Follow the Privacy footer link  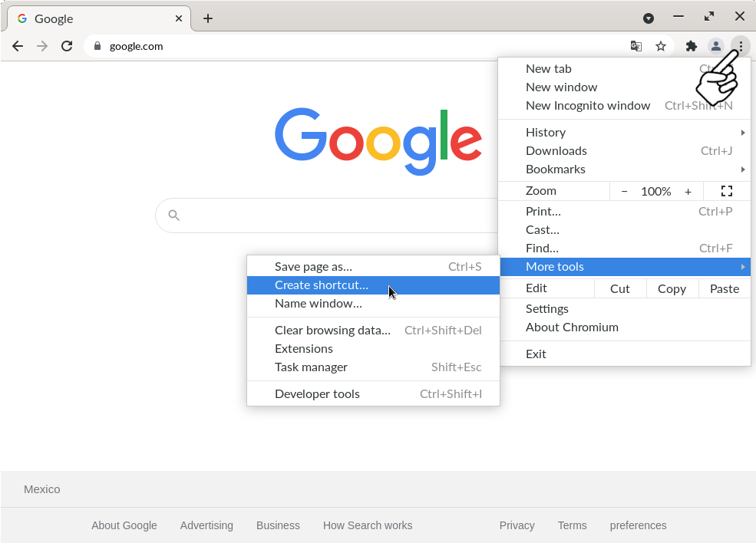(517, 525)
